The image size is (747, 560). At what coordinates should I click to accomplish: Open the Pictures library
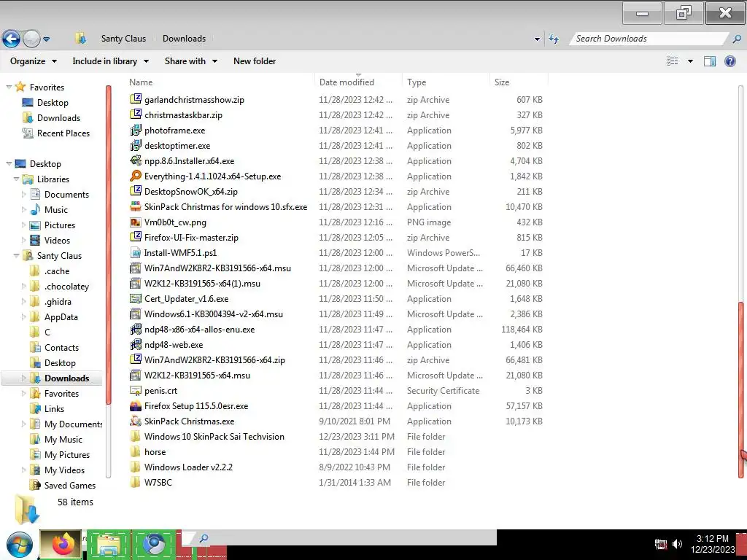[x=60, y=225]
